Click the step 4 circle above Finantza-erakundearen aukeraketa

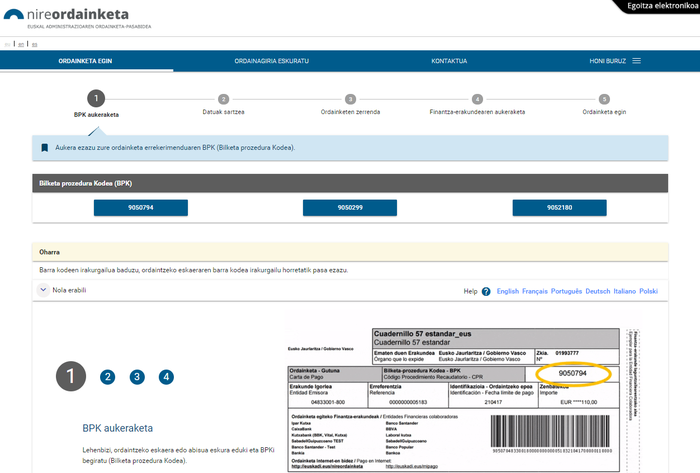coord(477,99)
